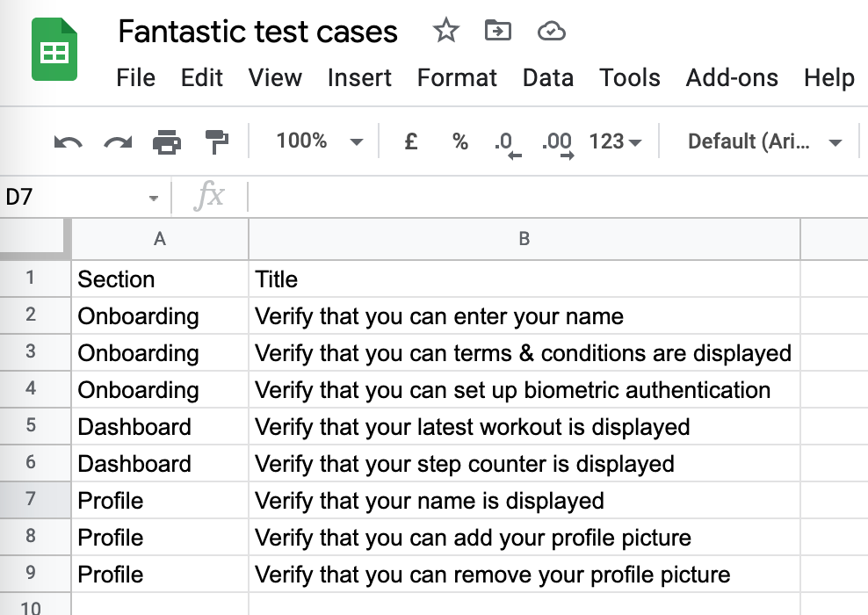Click the move to folder icon

(498, 32)
